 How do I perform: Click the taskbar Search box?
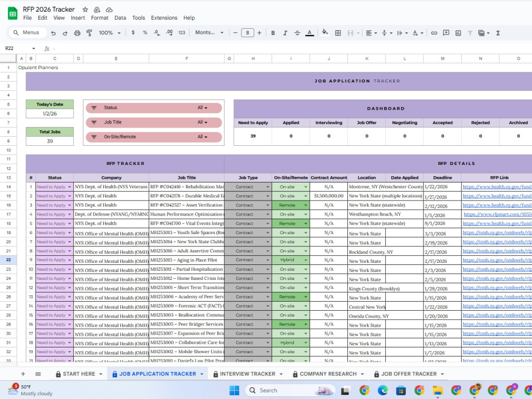[290, 390]
